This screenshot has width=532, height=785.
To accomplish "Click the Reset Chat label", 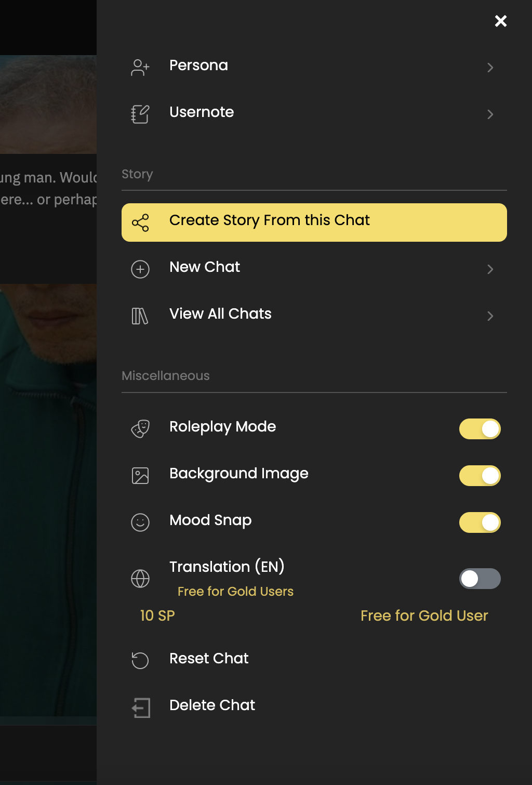I will click(209, 659).
